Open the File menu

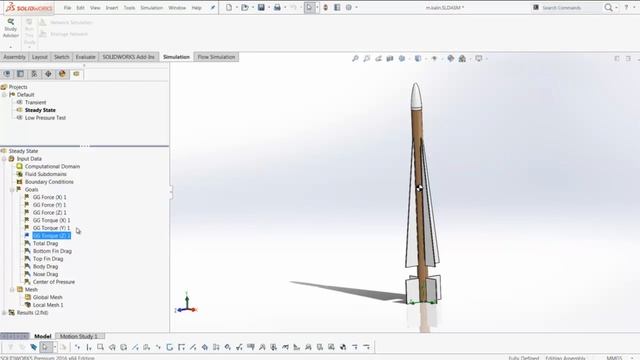pos(67,8)
